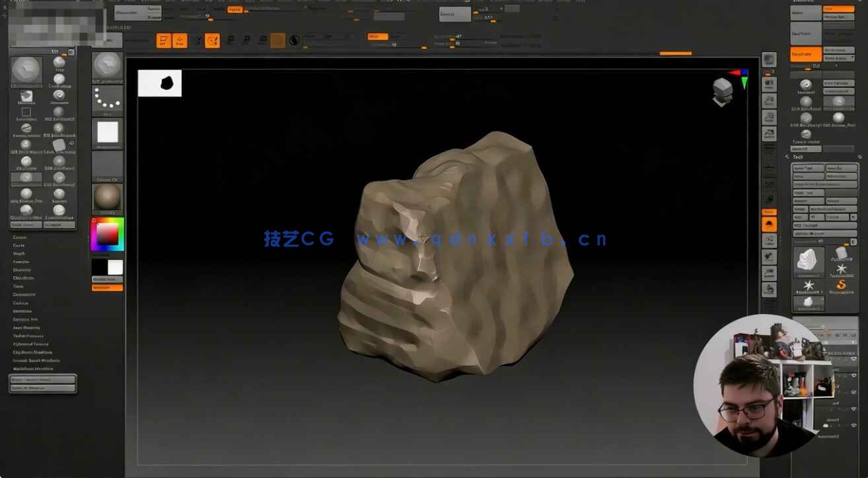Open the Material sphere selector

[107, 198]
